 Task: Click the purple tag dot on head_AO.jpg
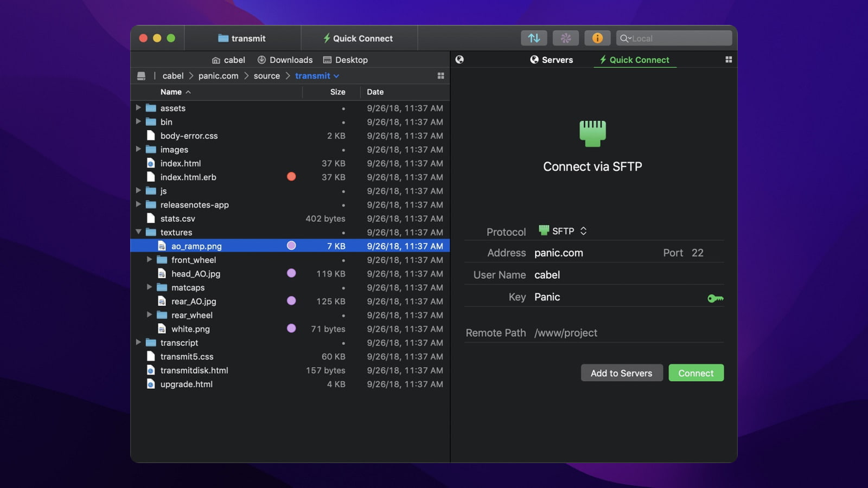pyautogui.click(x=292, y=273)
